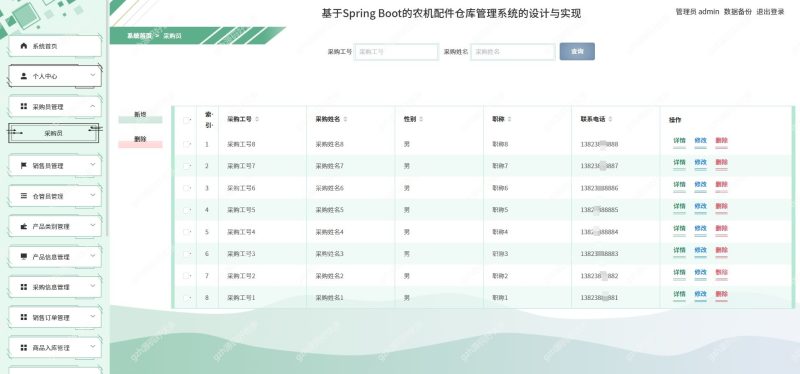Click 删除 for row 采购工号6
Image resolution: width=800 pixels, height=374 pixels.
721,185
